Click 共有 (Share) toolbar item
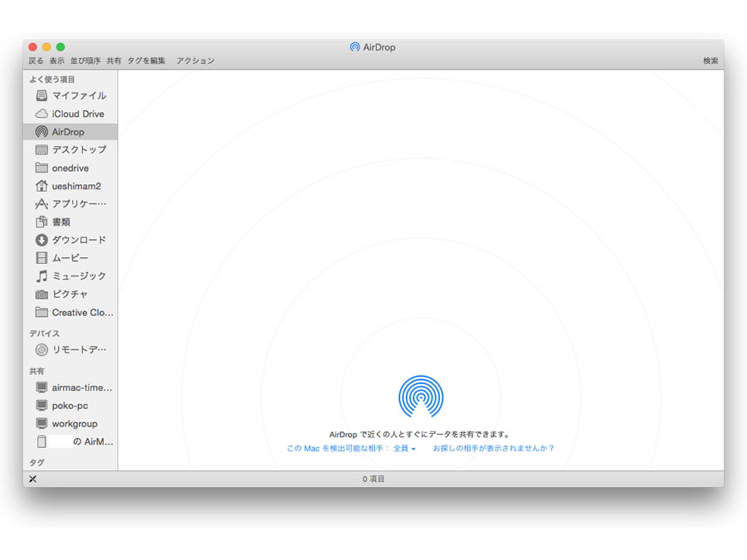747x560 pixels. (114, 61)
